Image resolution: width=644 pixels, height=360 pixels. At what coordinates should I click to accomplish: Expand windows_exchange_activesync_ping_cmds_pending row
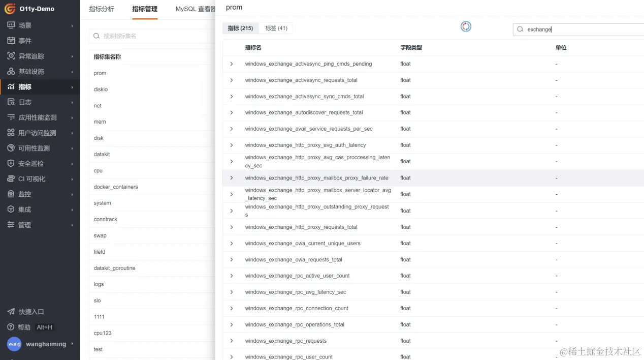pyautogui.click(x=232, y=64)
